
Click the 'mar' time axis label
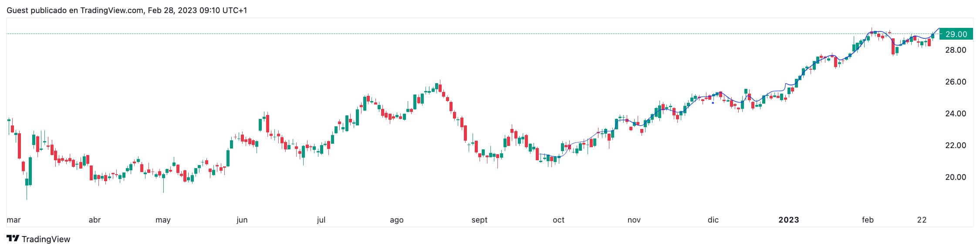coord(14,220)
